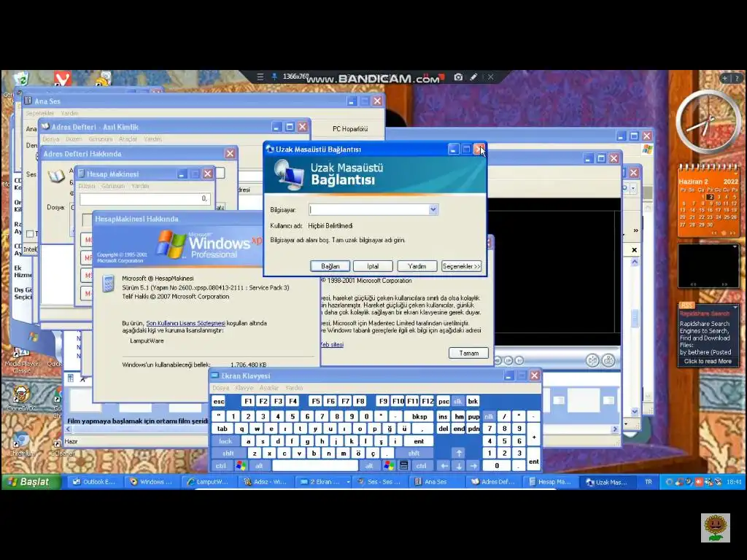Click horizontal scrollbar right arrow in Movie Maker
This screenshot has height=560, width=747.
pyautogui.click(x=615, y=429)
